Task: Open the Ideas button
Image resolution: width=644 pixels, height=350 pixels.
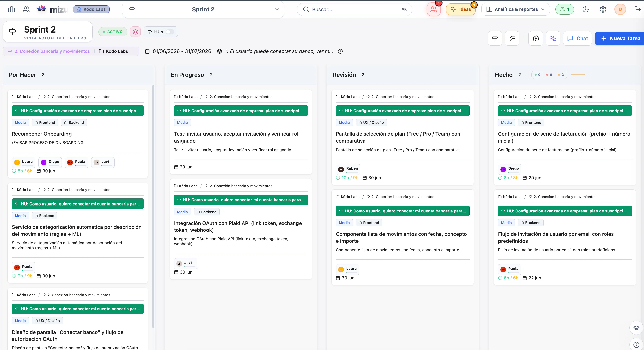Action: click(x=461, y=9)
